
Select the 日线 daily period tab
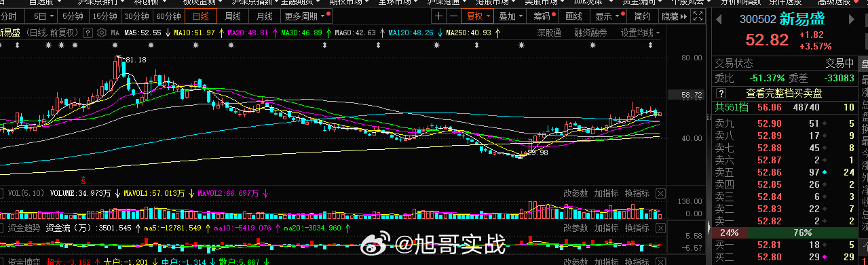point(201,16)
